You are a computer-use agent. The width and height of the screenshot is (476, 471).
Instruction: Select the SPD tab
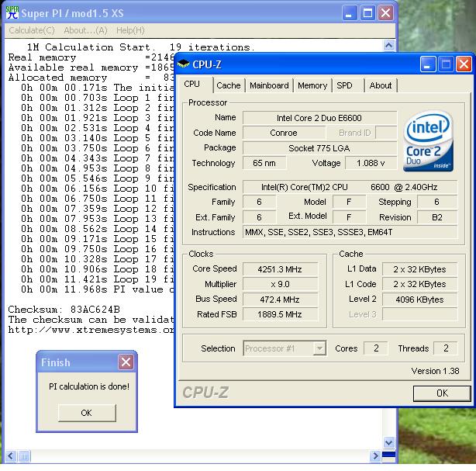pos(344,85)
